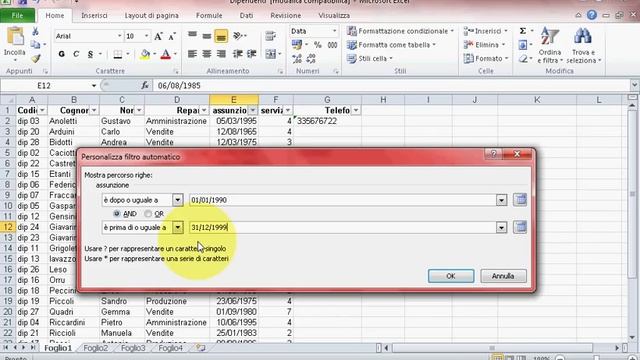Click highlighted bottom align icon
Viewport: 640px width, 360px height.
[x=221, y=36]
